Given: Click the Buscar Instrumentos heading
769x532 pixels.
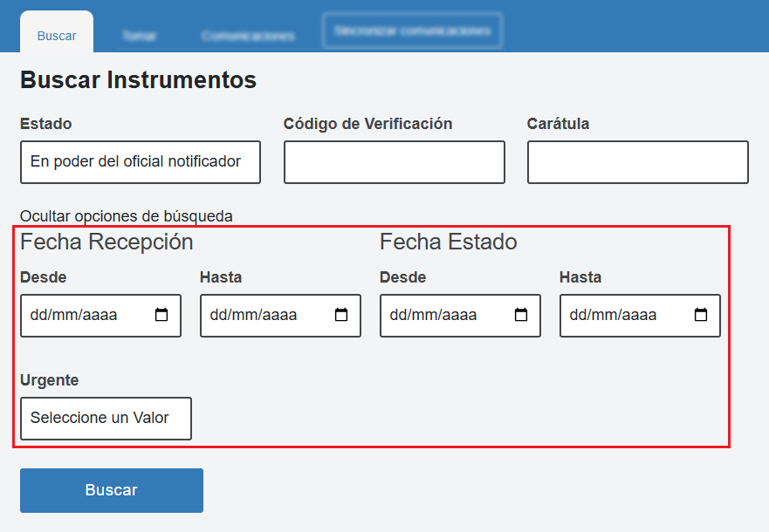Looking at the screenshot, I should (138, 80).
